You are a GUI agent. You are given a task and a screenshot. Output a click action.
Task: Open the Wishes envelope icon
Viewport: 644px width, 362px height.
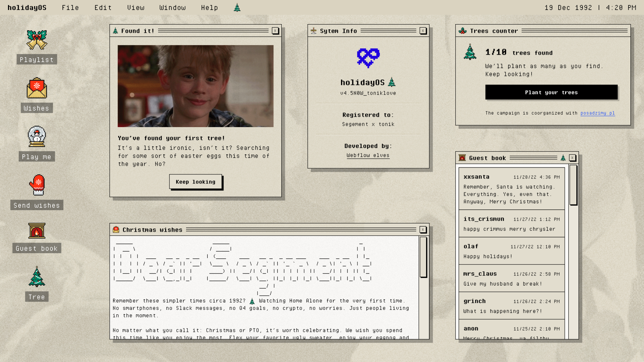pyautogui.click(x=37, y=88)
